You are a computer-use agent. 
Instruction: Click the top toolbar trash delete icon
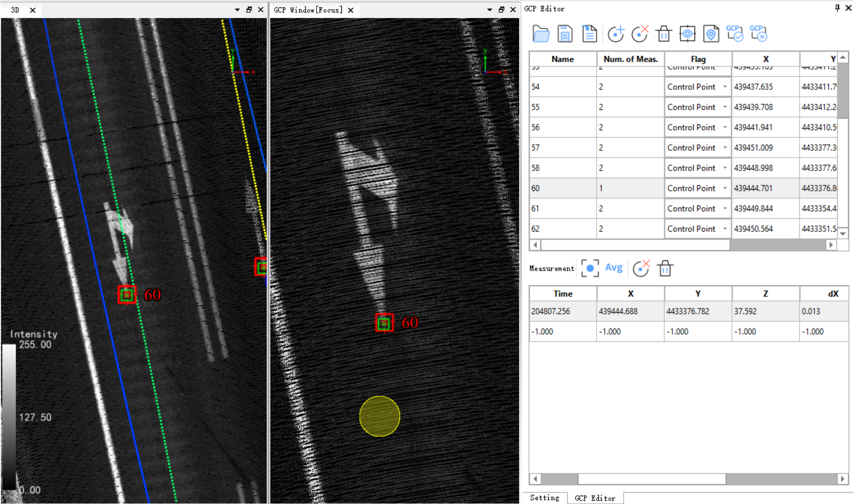tap(663, 34)
